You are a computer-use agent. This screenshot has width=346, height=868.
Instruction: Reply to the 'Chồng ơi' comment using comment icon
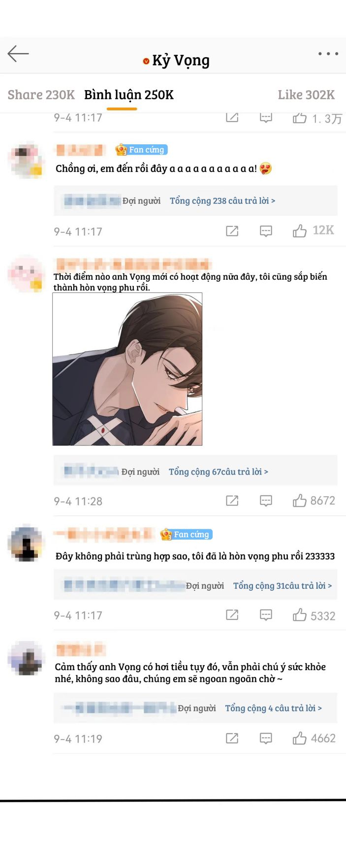266,231
